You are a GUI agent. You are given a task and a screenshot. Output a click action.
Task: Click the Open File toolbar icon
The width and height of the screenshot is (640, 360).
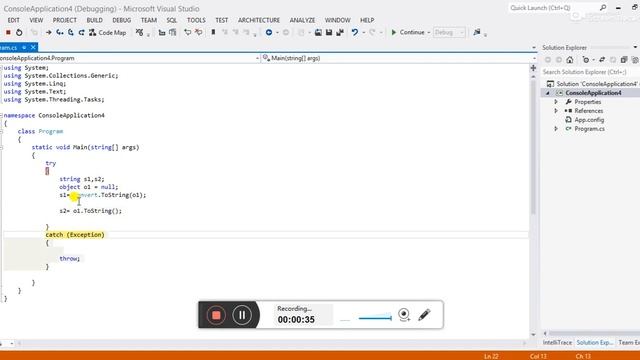tap(318, 32)
